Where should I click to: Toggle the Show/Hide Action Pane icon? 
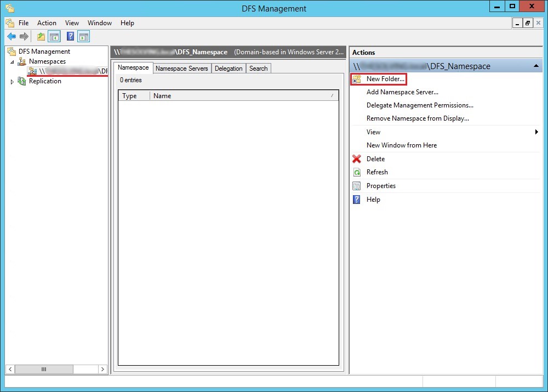(x=84, y=36)
